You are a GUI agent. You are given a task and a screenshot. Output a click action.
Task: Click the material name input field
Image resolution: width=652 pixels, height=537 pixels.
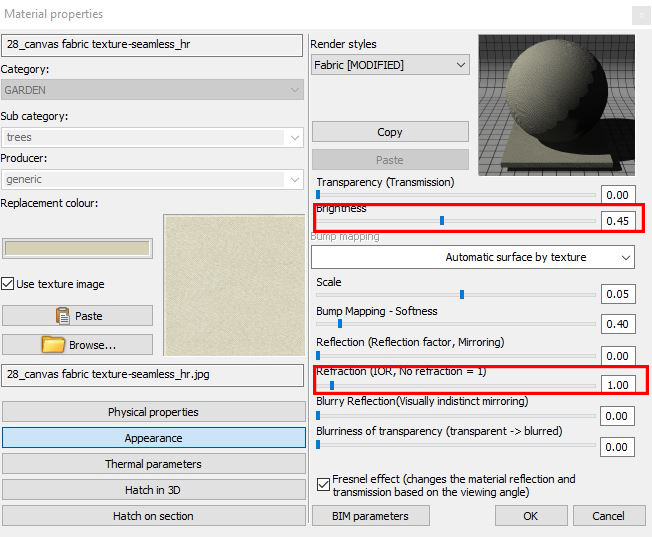point(152,45)
